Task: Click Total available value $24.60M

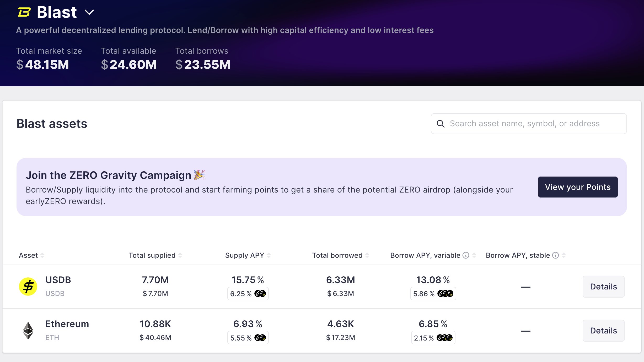Action: (x=129, y=64)
